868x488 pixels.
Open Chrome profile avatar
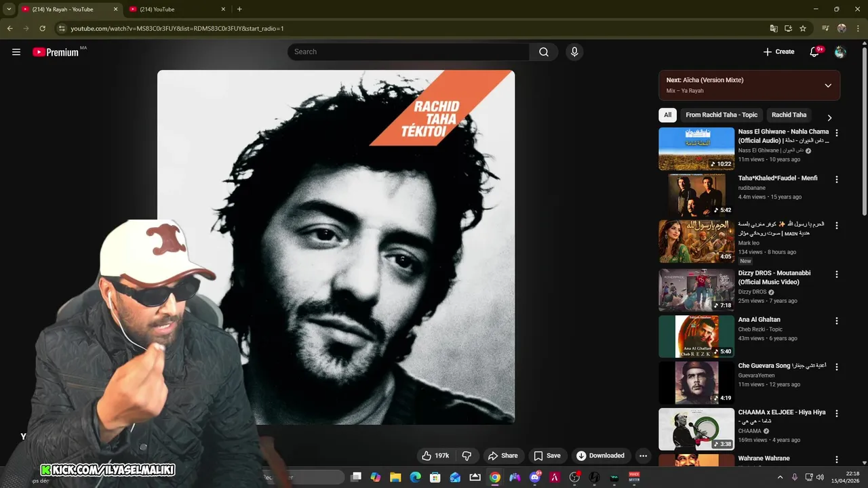(842, 28)
